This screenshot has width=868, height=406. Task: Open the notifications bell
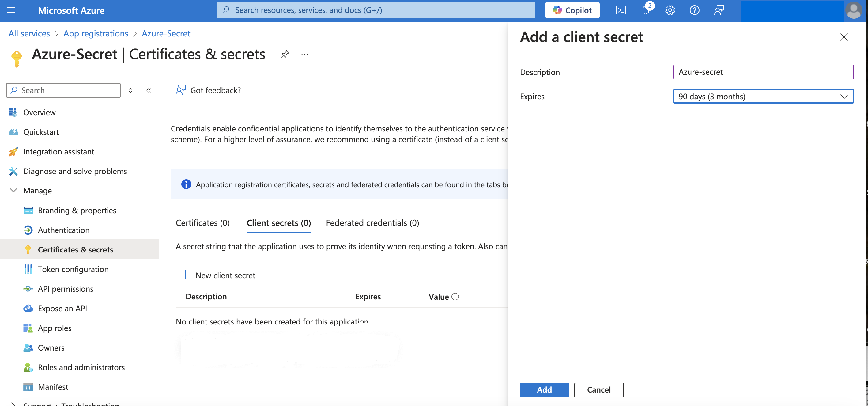[645, 10]
